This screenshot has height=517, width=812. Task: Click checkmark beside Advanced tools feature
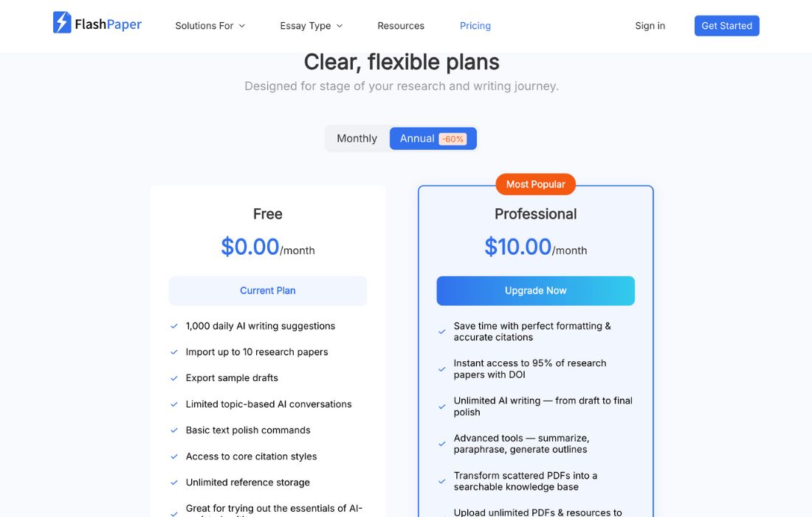click(x=442, y=444)
